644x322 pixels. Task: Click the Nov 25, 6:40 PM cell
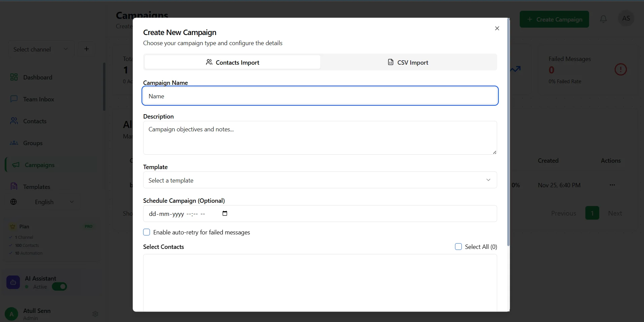click(x=559, y=185)
